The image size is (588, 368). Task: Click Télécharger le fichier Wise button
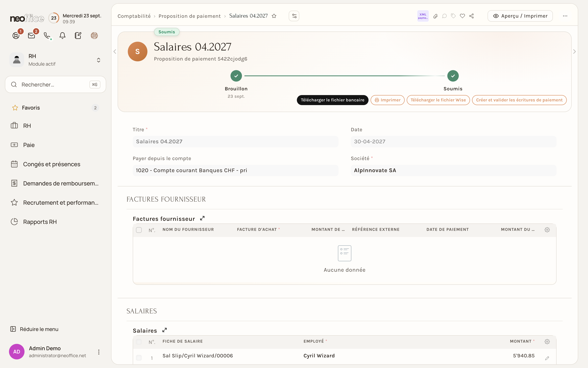click(x=438, y=100)
